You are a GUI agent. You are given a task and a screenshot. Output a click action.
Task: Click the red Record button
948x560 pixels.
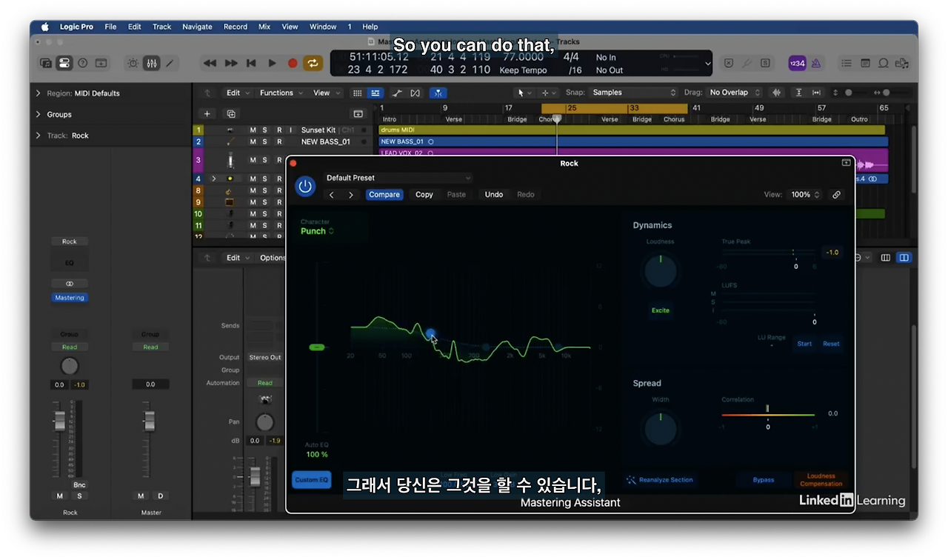click(293, 64)
